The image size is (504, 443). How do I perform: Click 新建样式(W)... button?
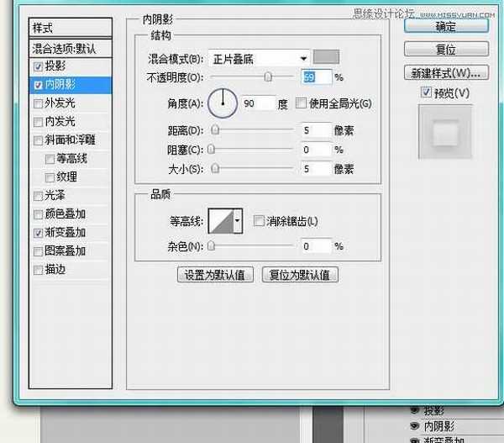coord(446,71)
